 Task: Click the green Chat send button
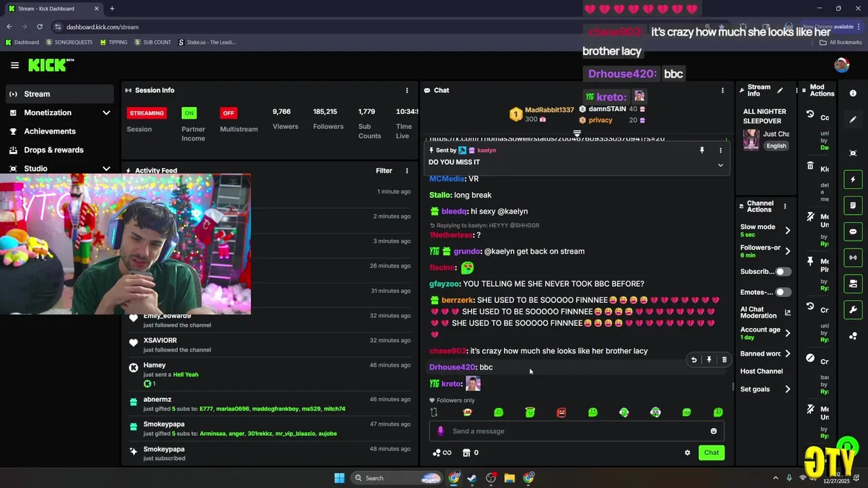tap(711, 453)
